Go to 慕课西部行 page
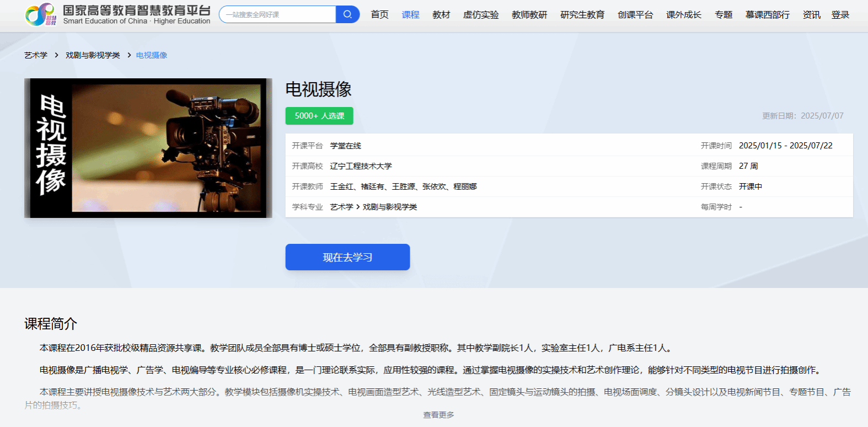The width and height of the screenshot is (868, 427). coord(768,15)
